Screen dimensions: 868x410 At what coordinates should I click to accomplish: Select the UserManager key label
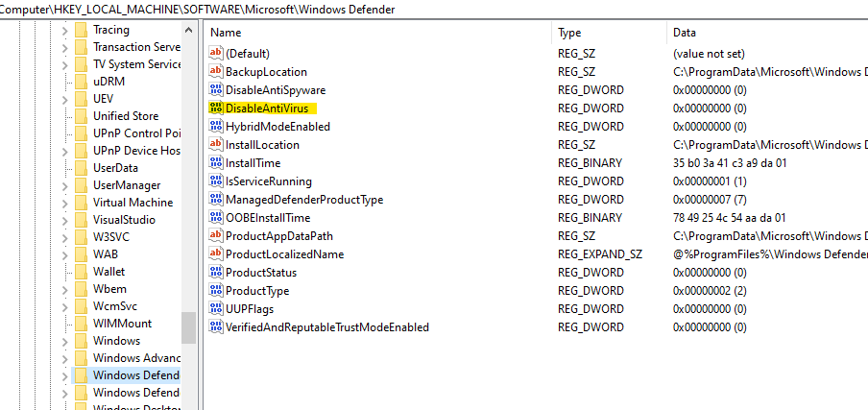click(x=127, y=184)
